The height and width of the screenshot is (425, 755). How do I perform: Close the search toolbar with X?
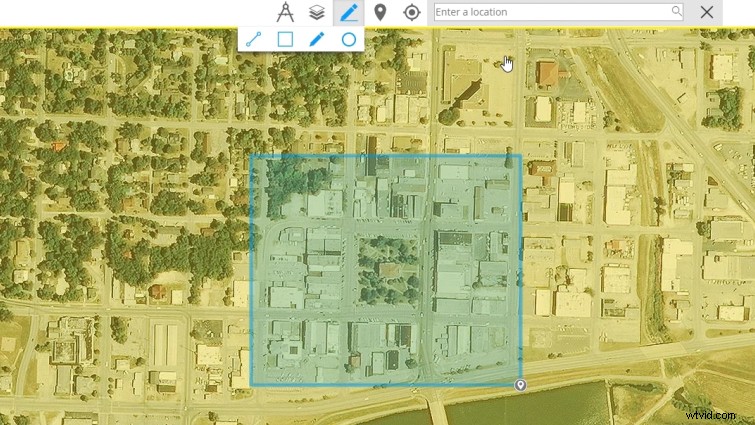click(x=707, y=12)
